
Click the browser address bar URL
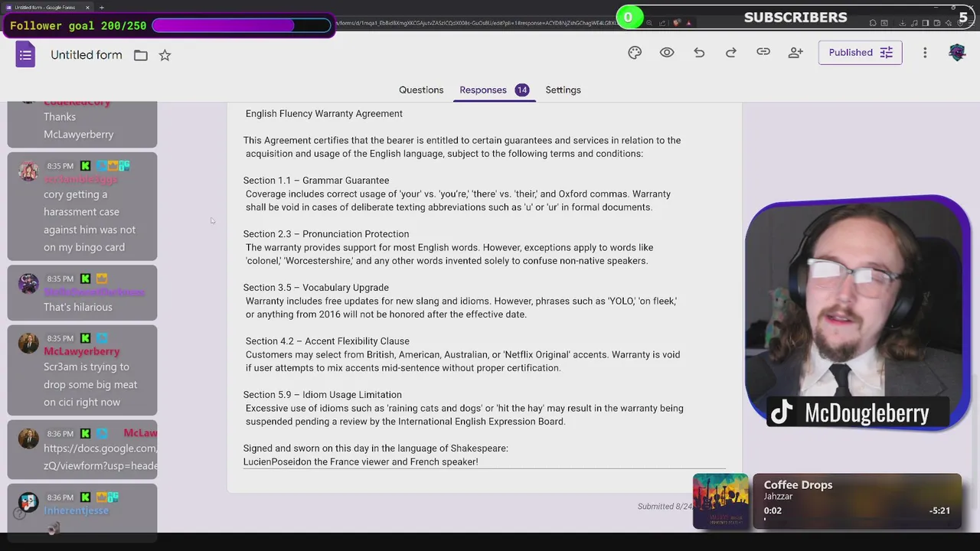(x=476, y=23)
